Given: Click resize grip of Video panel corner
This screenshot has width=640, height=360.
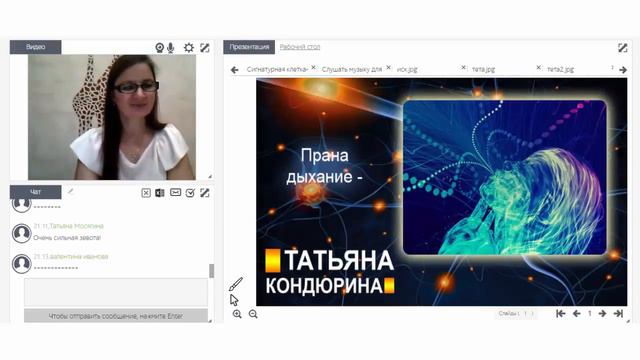Looking at the screenshot, I should pos(210,176).
